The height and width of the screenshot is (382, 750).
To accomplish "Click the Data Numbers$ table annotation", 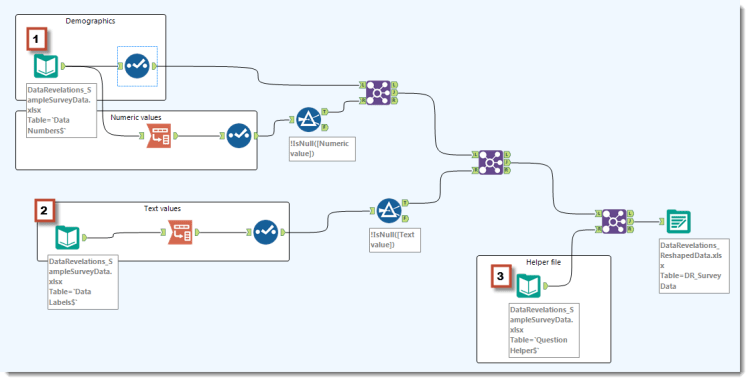I will pyautogui.click(x=62, y=110).
